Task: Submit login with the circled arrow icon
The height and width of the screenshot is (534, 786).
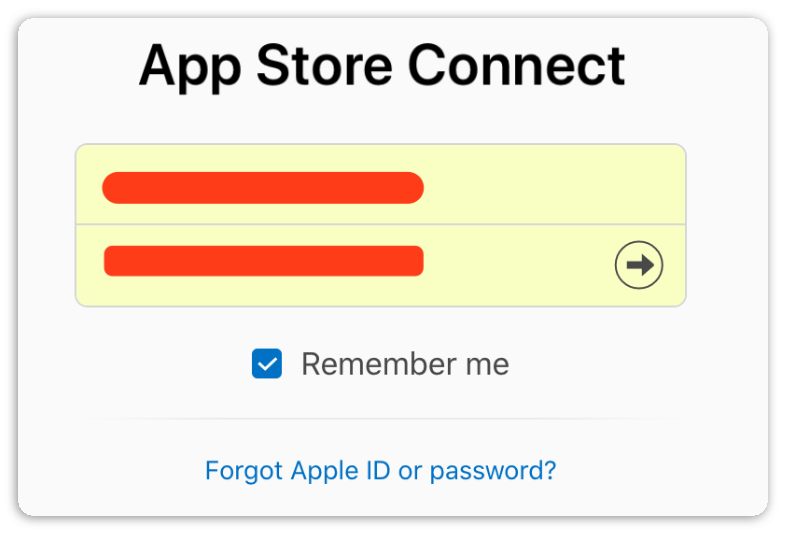Action: (639, 265)
